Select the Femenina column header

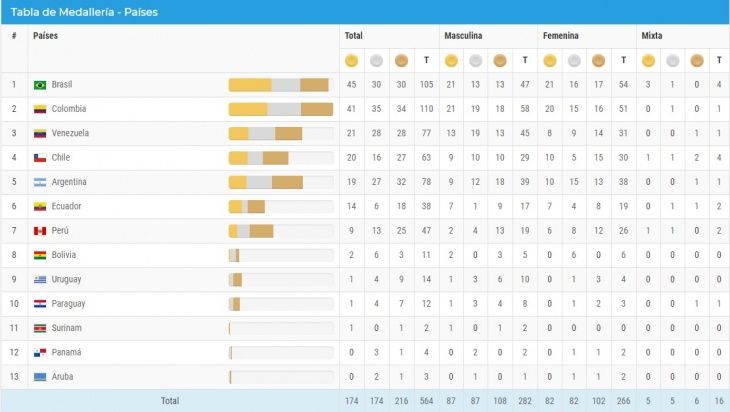click(560, 35)
